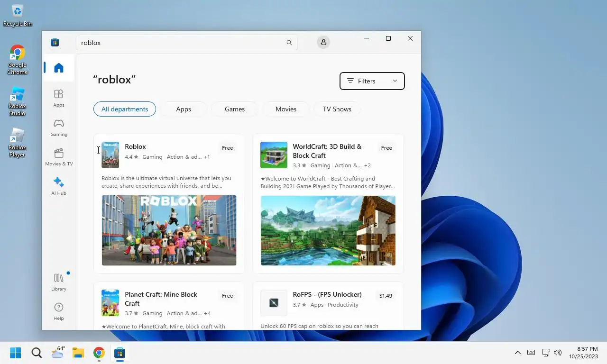Open Movies & TV section in sidebar
Image resolution: width=607 pixels, height=364 pixels.
pyautogui.click(x=59, y=157)
